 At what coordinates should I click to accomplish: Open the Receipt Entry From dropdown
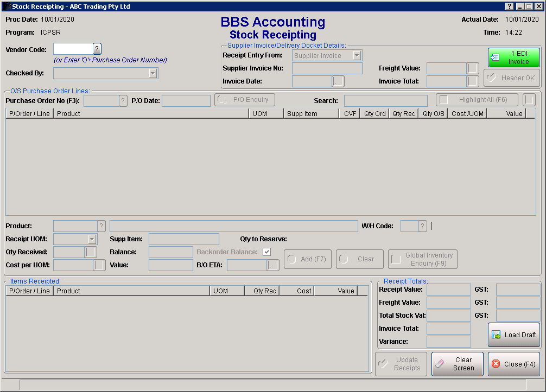pyautogui.click(x=357, y=55)
